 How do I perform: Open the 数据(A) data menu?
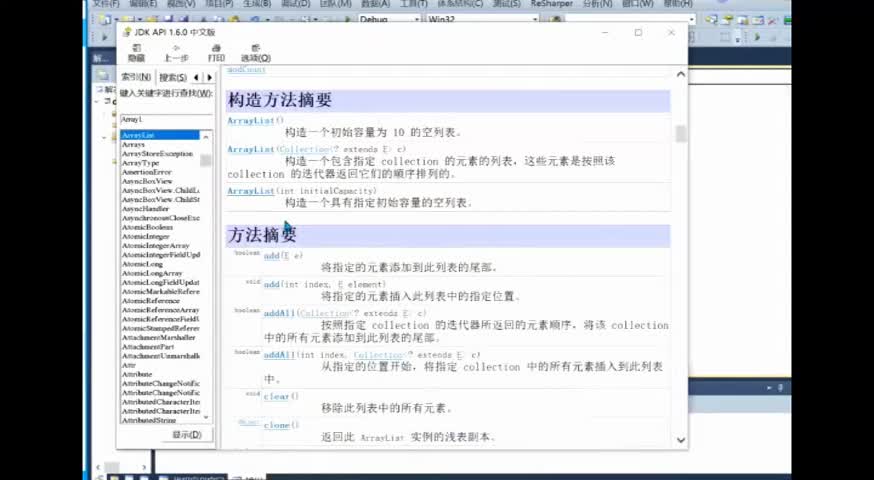click(x=376, y=4)
